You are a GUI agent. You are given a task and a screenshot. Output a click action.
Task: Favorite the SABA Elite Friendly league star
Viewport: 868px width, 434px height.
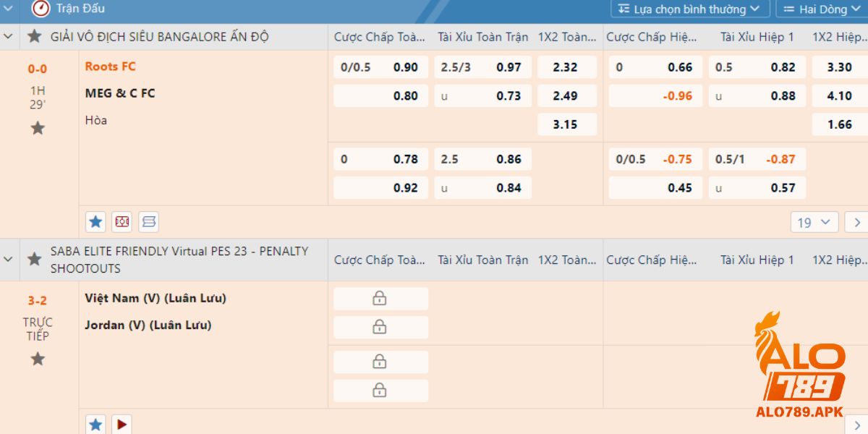click(34, 259)
